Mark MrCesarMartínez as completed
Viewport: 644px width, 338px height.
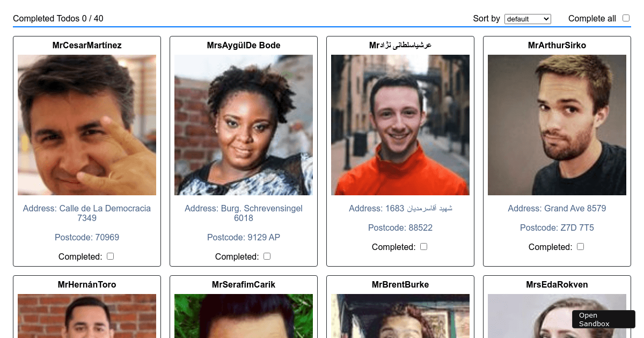click(x=110, y=256)
